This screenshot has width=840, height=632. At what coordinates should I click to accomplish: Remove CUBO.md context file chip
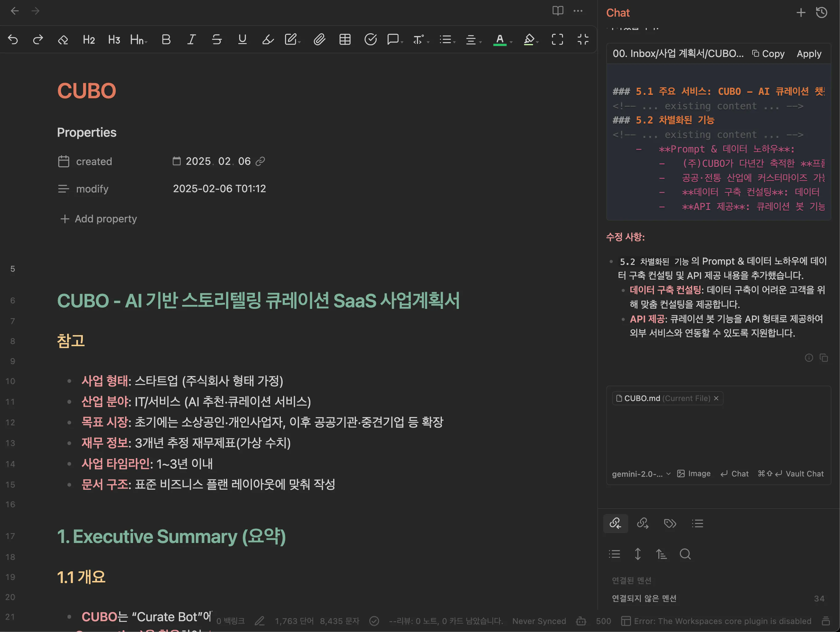[x=716, y=398]
